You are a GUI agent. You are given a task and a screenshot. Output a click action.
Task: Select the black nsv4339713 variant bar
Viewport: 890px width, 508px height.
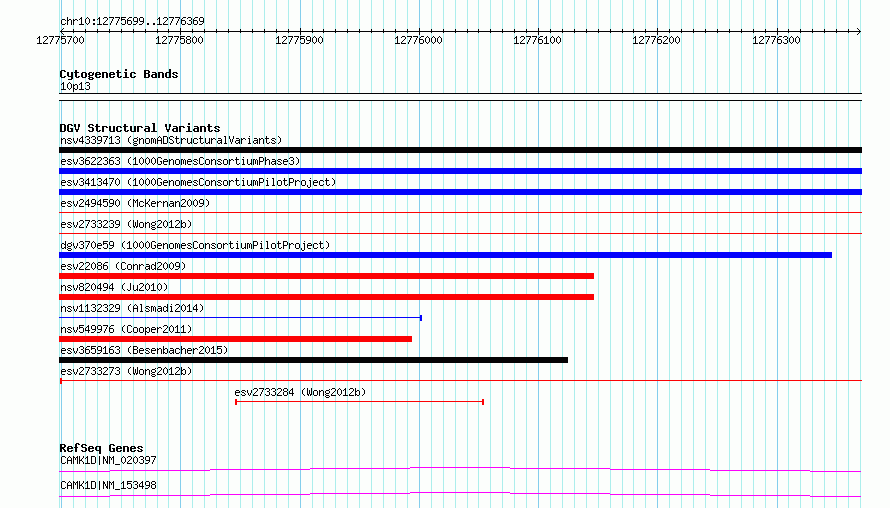[460, 150]
